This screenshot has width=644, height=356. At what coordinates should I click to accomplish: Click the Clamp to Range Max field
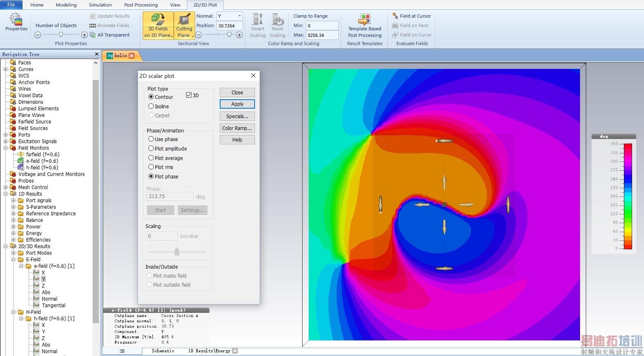[x=322, y=35]
